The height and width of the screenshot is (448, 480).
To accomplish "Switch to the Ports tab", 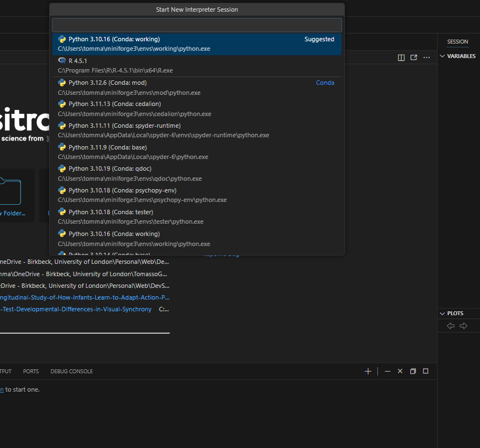I will [31, 372].
